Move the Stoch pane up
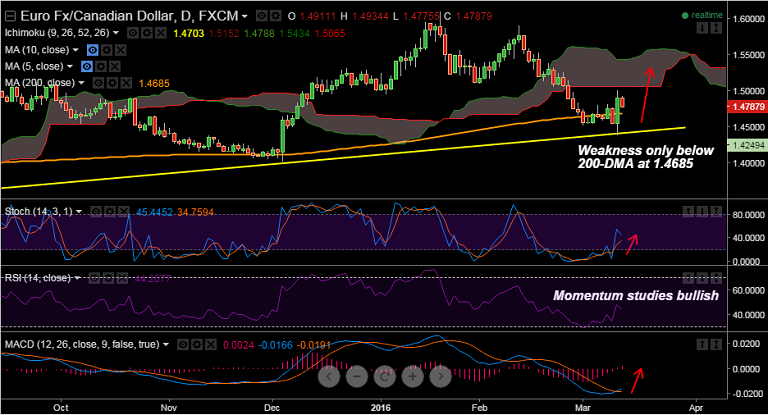This screenshot has width=768, height=415. [688, 212]
